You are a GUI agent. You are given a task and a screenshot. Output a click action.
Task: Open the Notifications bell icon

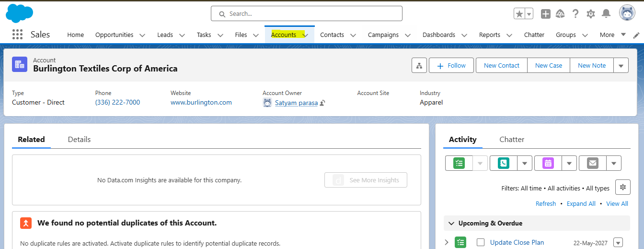pyautogui.click(x=606, y=13)
